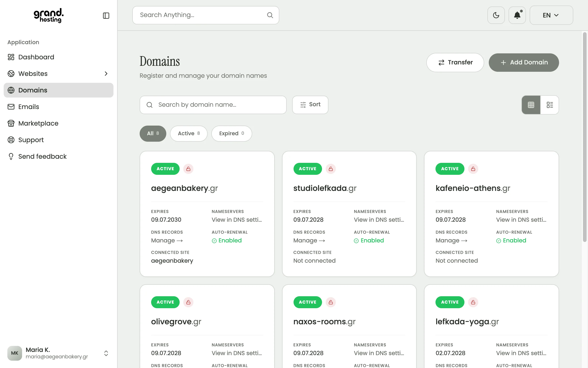View DNS settings for naxos-rooms.gr nameservers

click(379, 353)
